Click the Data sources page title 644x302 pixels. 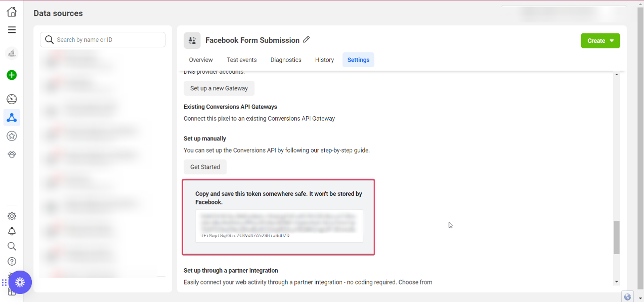pyautogui.click(x=58, y=13)
